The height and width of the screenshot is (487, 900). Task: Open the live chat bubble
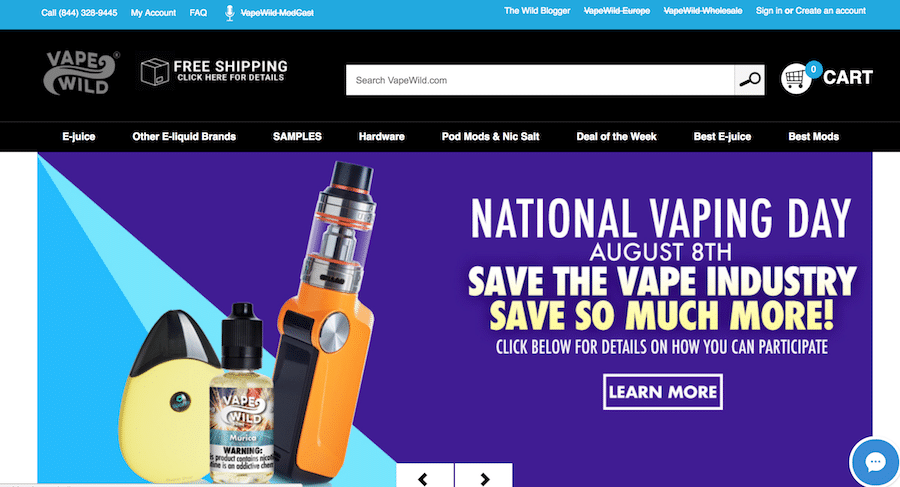click(875, 462)
